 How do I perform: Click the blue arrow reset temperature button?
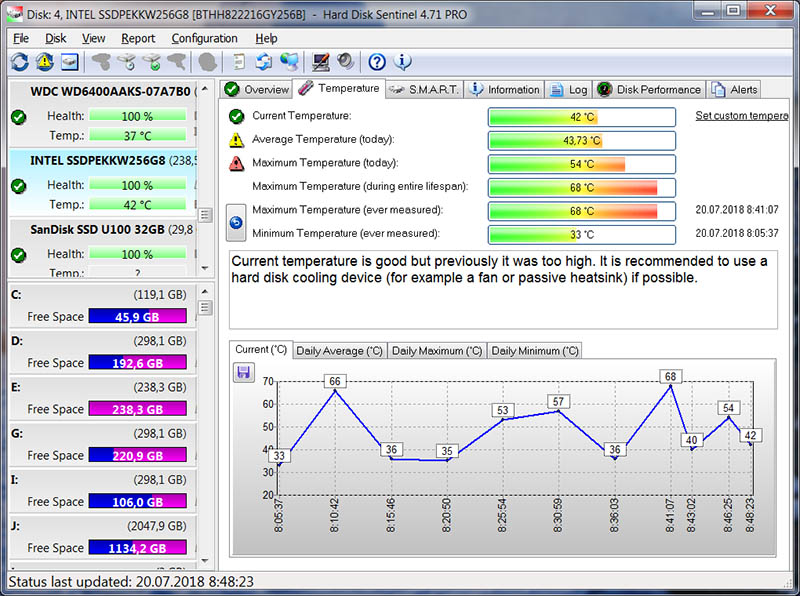236,222
